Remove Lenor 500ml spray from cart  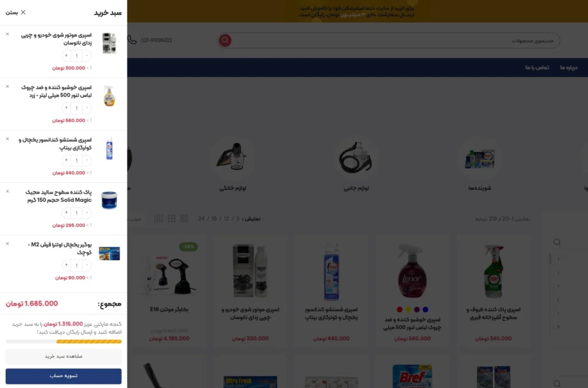click(x=7, y=87)
